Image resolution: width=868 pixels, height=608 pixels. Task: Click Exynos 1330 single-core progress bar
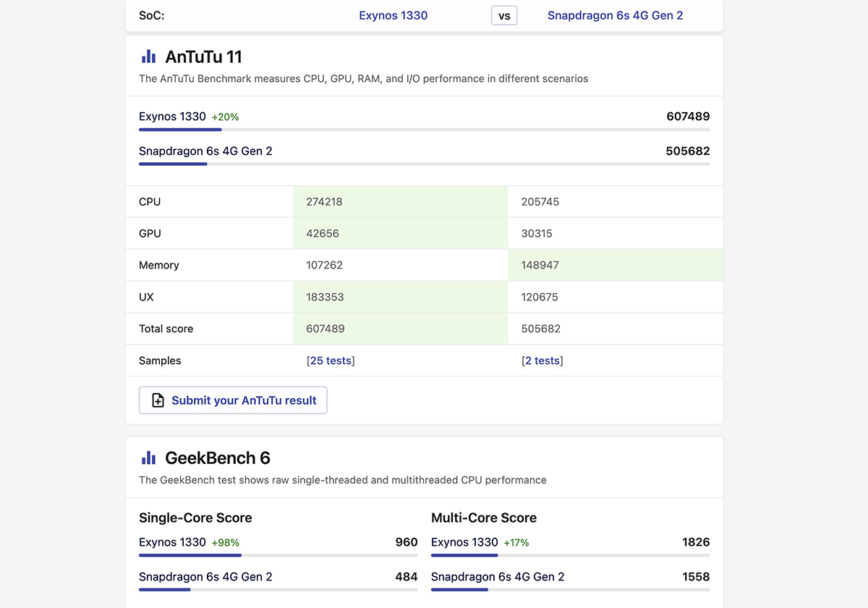278,555
